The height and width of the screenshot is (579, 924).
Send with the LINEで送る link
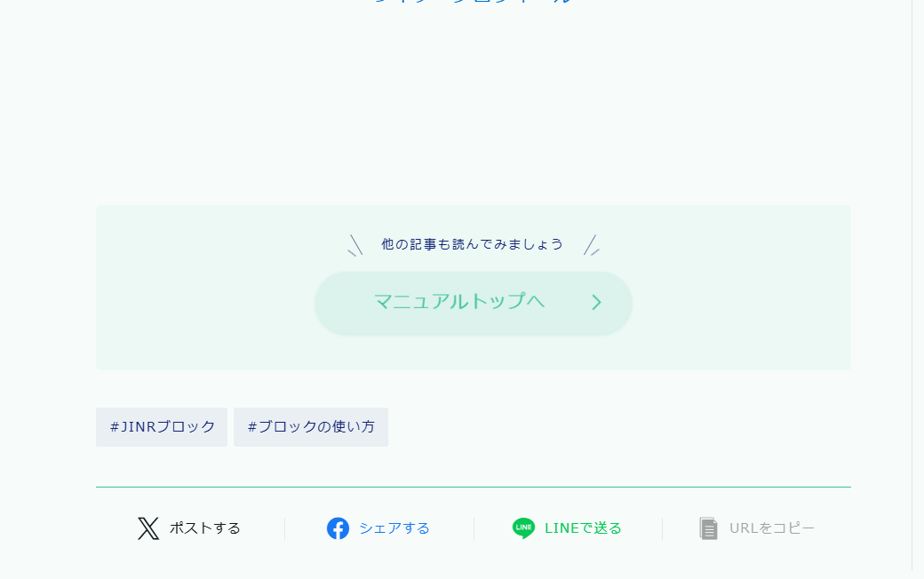[x=583, y=528]
